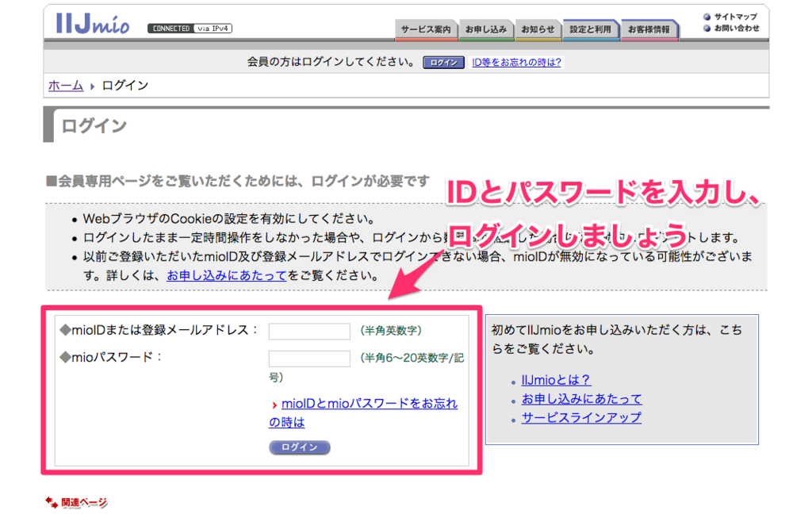Click the ログイン submit button in the form
Viewport: 812px width, 514px height.
click(299, 447)
